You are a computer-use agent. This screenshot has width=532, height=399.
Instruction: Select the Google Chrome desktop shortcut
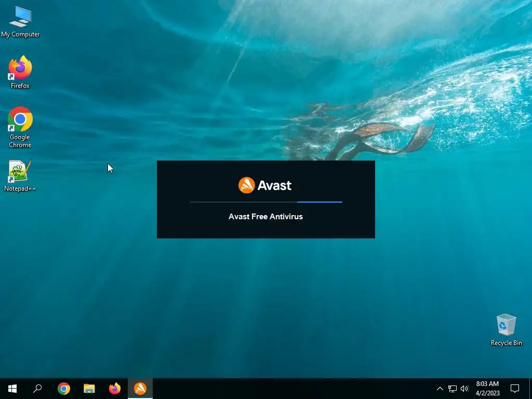tap(20, 127)
